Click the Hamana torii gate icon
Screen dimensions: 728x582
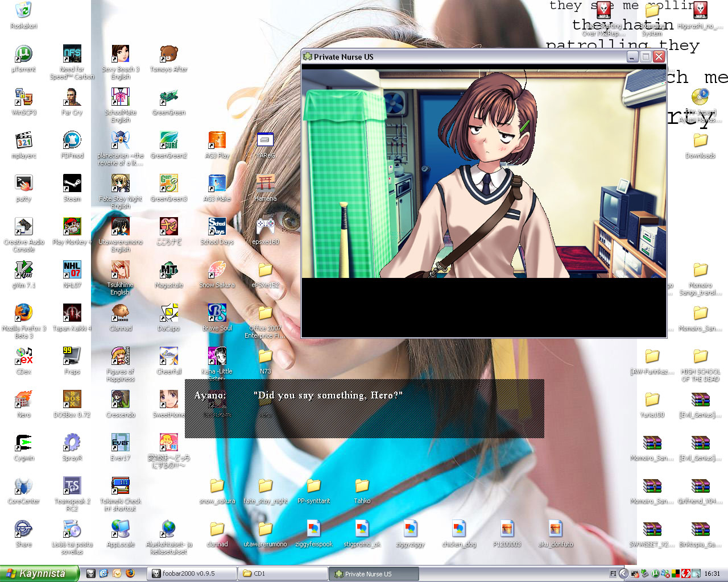click(266, 184)
